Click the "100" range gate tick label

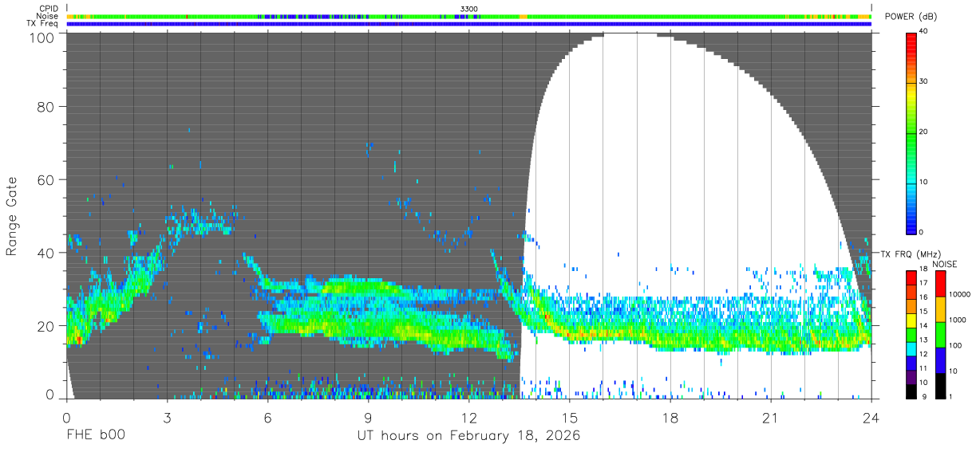coord(43,37)
